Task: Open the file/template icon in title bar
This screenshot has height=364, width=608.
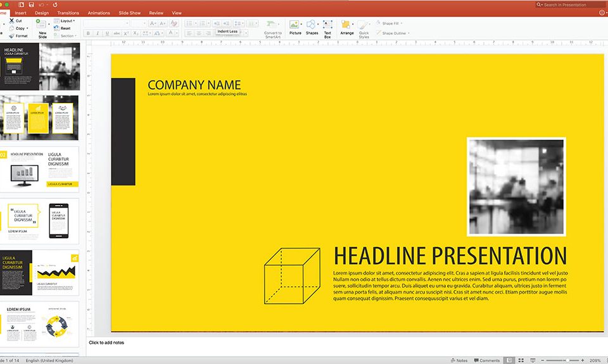Action: [x=22, y=4]
